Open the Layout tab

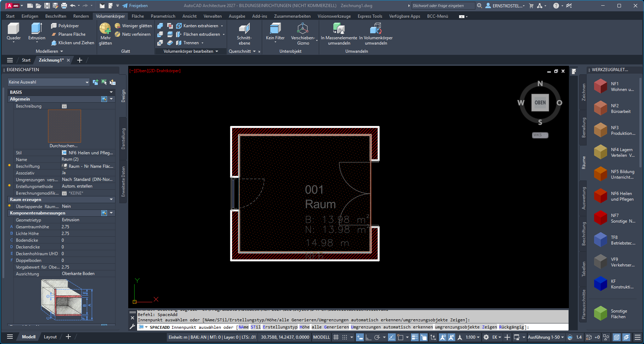[x=50, y=337]
